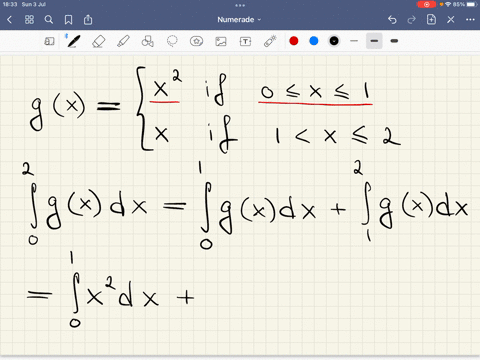Tap the battery status indicator
Image resolution: width=480 pixels, height=360 pixels.
click(x=472, y=4)
